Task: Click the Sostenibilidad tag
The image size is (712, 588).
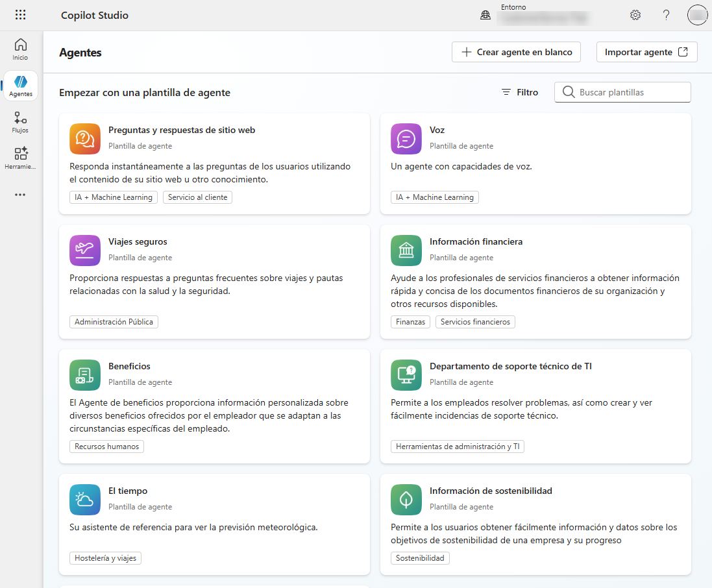Action: click(x=420, y=558)
